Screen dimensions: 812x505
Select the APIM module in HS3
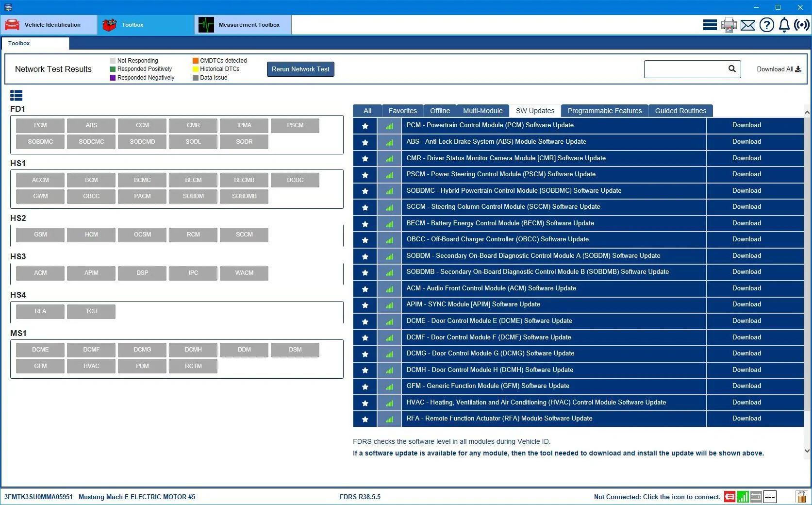(91, 273)
